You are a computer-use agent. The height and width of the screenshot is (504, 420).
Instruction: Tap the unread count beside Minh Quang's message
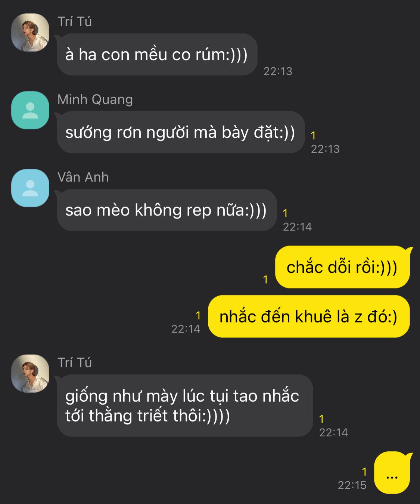point(313,135)
